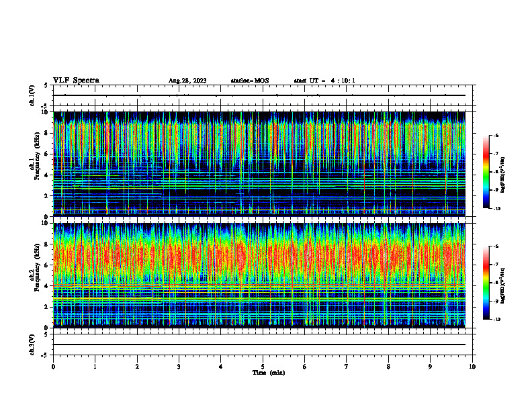Image resolution: width=532 pixels, height=411 pixels.
Task: Click the "-6" tick on ch.1 color bar
Action: [496, 135]
